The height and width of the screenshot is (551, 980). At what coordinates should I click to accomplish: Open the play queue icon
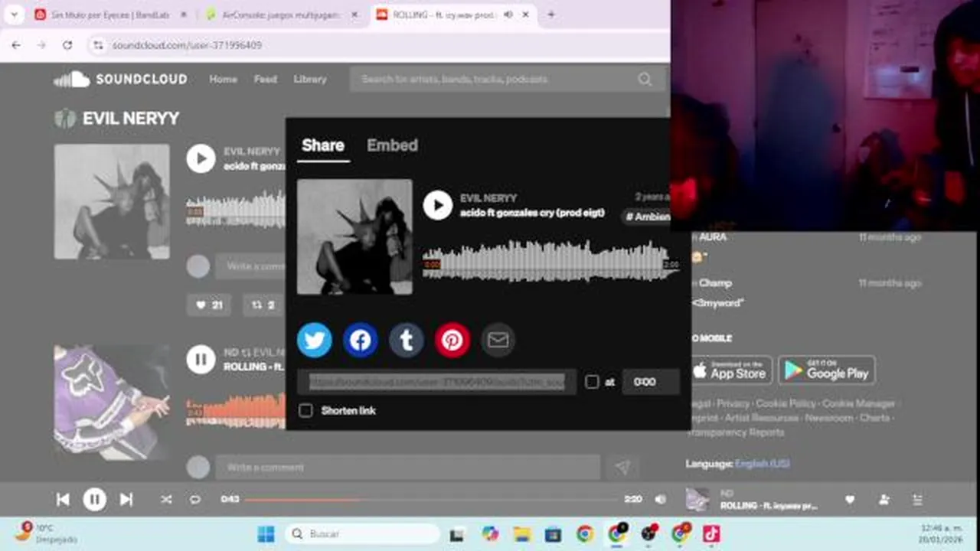pos(918,500)
